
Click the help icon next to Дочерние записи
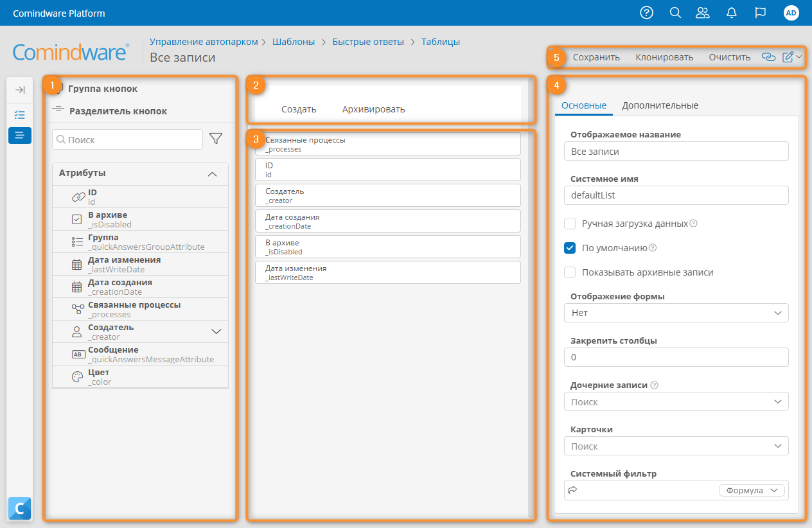[x=655, y=385]
